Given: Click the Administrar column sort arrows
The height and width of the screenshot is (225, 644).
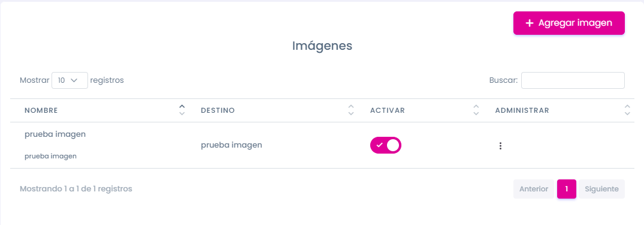Looking at the screenshot, I should (x=627, y=110).
